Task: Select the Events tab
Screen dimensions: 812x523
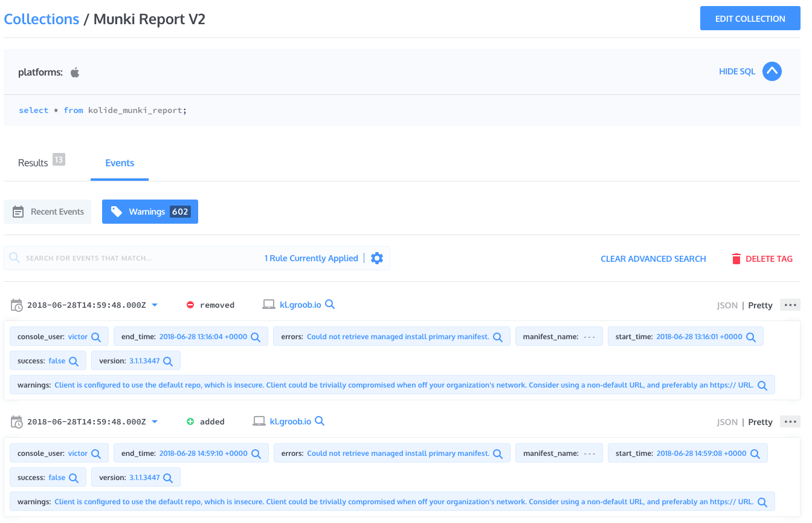Action: tap(119, 162)
